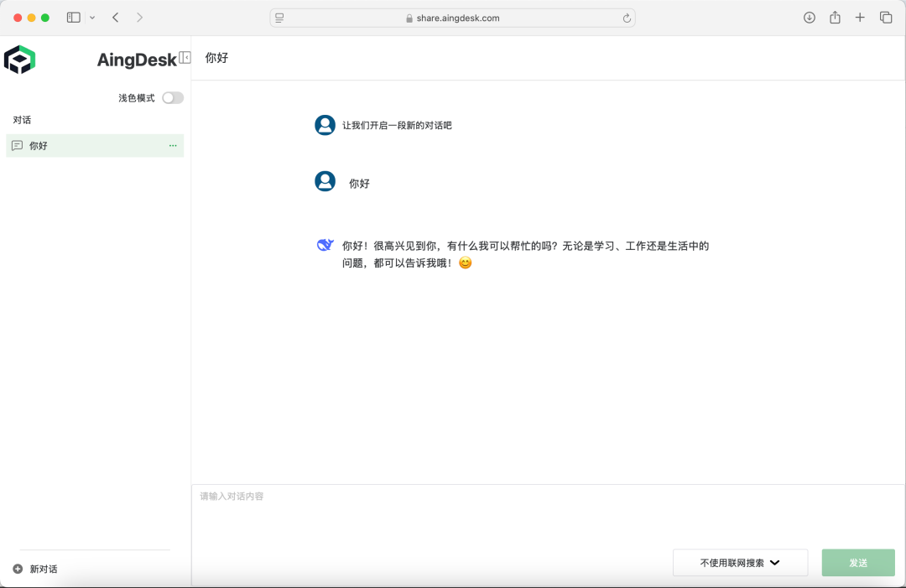
Task: Open Safari downloads icon
Action: [810, 18]
